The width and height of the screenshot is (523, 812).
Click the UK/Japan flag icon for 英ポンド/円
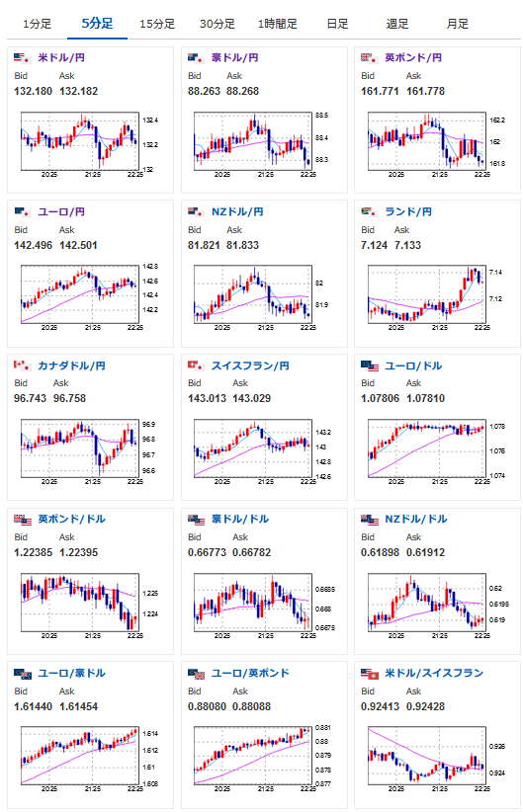pyautogui.click(x=369, y=57)
